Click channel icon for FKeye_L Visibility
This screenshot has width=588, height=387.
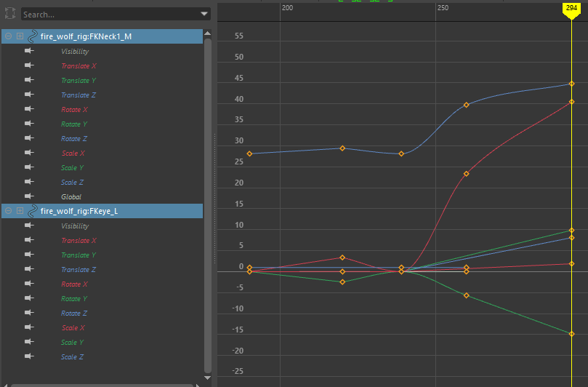point(29,226)
